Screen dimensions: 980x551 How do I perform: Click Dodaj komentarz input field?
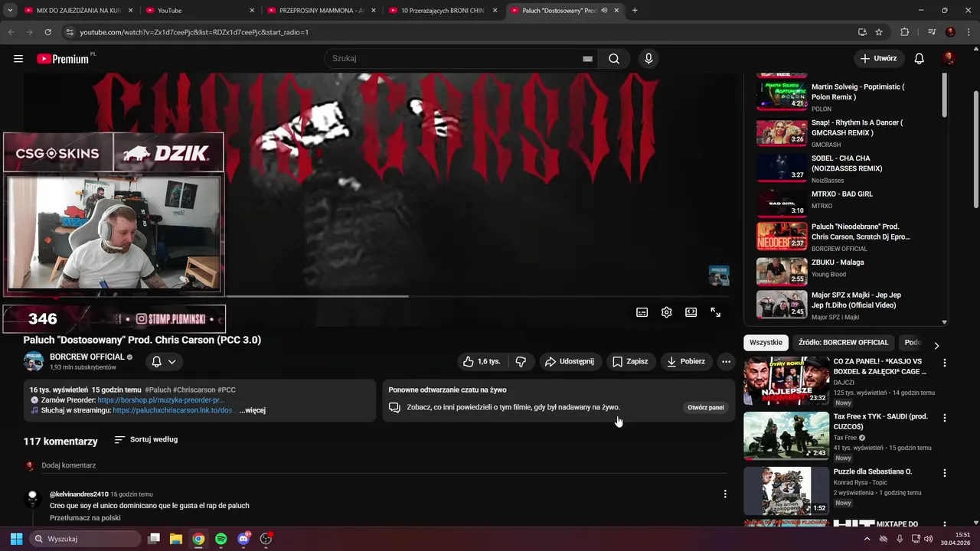[383, 465]
